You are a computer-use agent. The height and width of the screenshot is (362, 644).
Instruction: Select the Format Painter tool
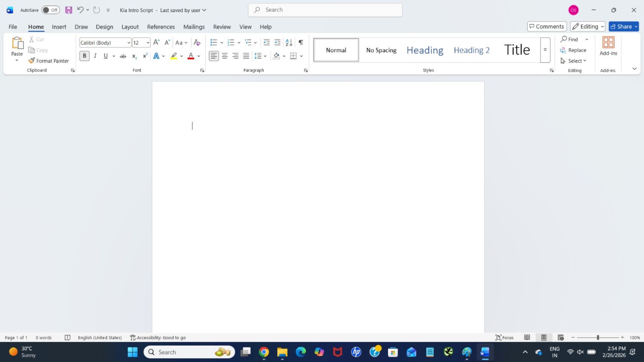48,61
